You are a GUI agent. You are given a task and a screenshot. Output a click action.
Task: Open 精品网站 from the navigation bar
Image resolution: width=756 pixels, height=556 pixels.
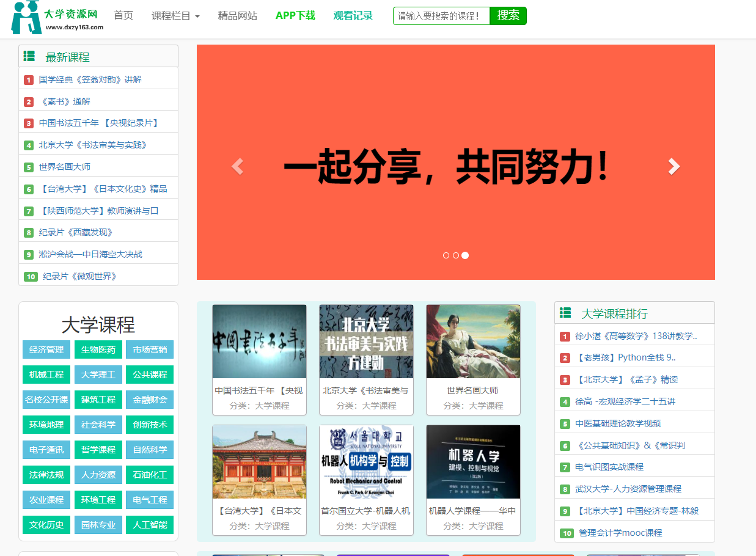pyautogui.click(x=238, y=15)
